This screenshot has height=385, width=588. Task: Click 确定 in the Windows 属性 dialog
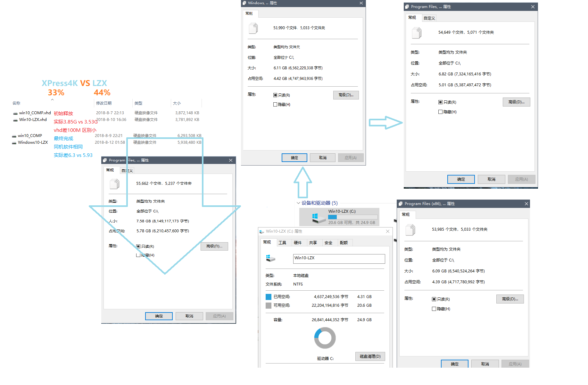click(294, 158)
